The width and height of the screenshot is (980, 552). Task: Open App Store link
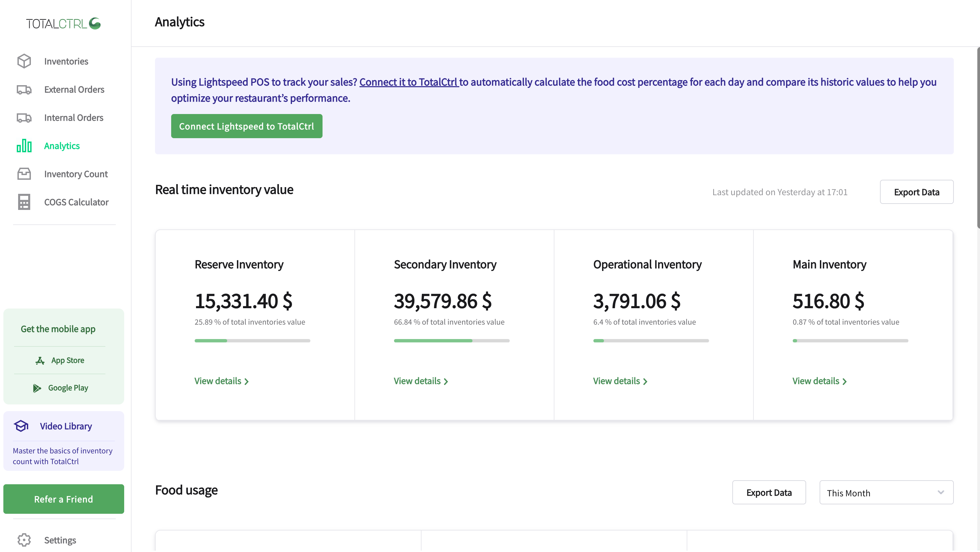60,361
